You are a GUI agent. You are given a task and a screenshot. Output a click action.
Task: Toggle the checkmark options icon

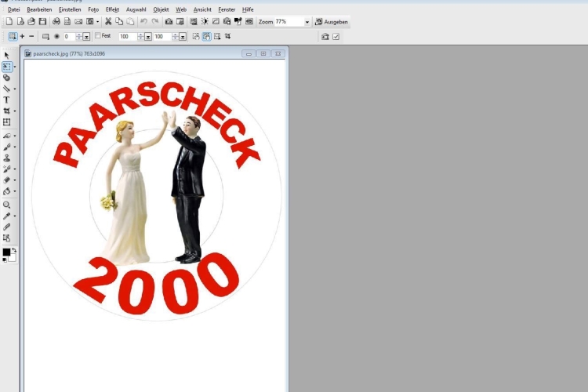(336, 37)
